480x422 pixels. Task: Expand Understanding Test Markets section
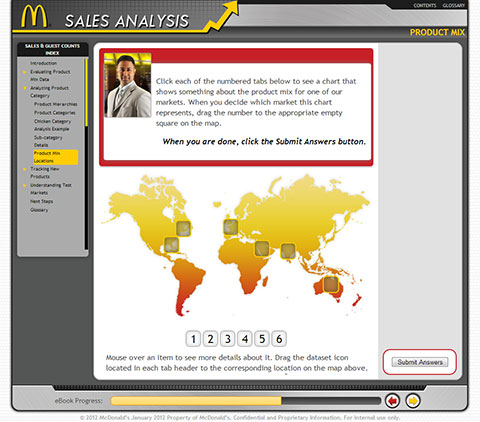coord(51,189)
